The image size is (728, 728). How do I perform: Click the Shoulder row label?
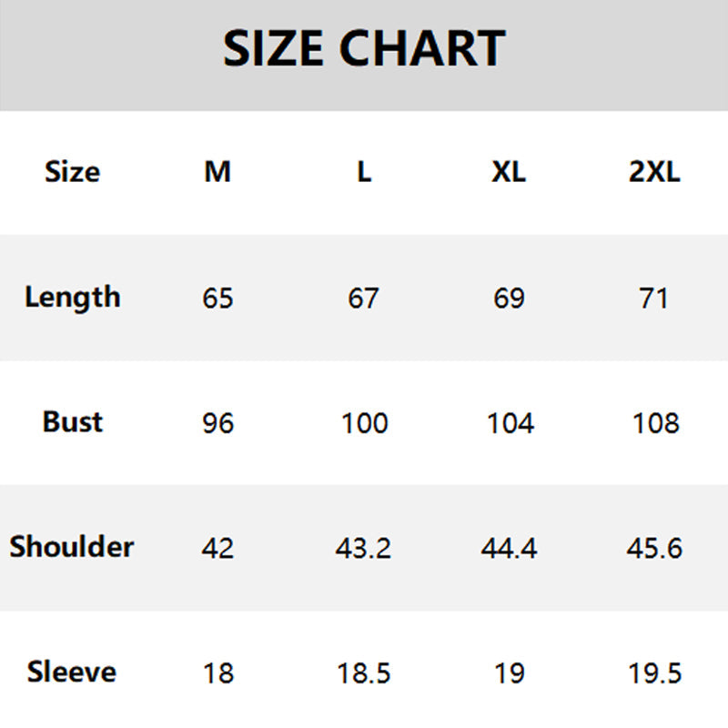(72, 547)
